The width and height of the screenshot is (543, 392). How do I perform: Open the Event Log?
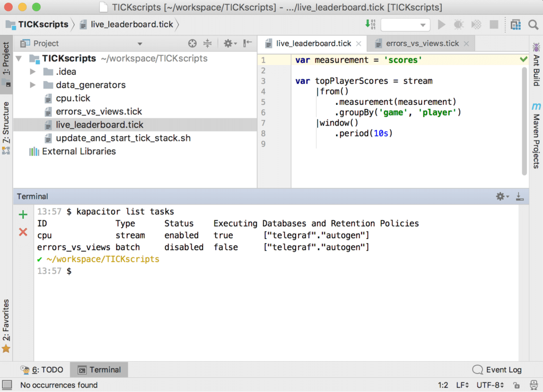point(497,370)
